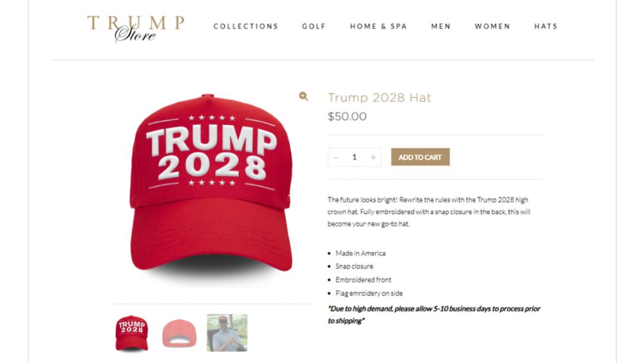Image resolution: width=644 pixels, height=363 pixels.
Task: Select the front-view hat thumbnail
Action: (x=131, y=333)
